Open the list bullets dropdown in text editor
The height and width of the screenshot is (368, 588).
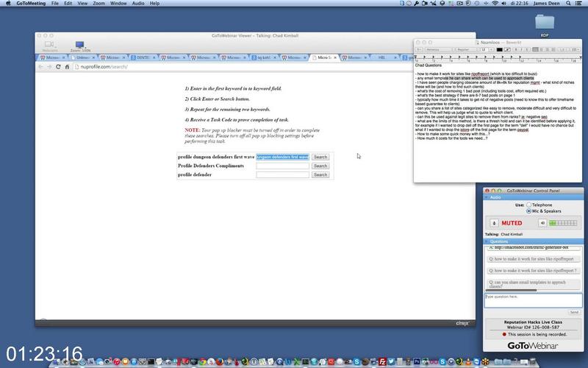click(576, 49)
